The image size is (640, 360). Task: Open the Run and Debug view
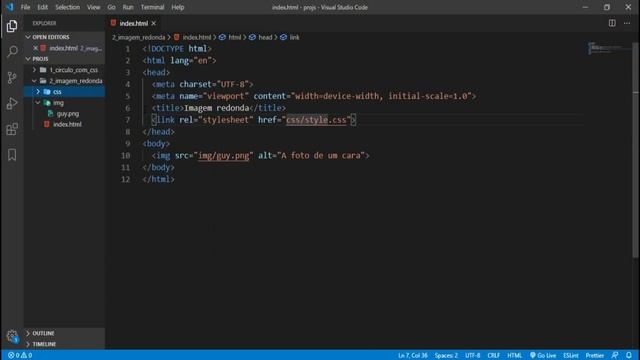12,103
